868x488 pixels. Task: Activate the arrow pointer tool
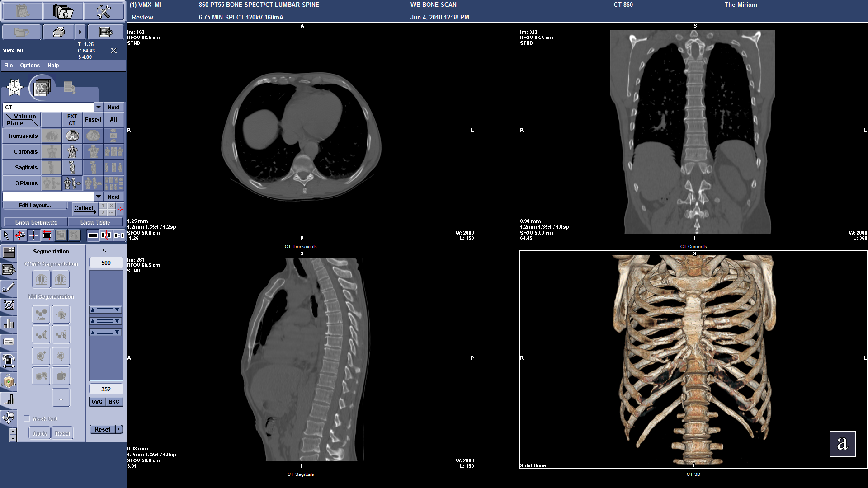click(6, 235)
